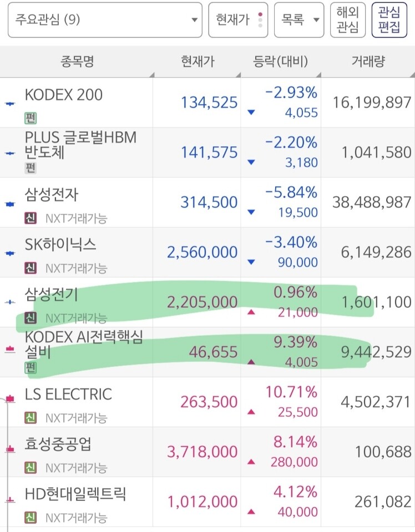This screenshot has height=532, width=415.
Task: Click the blue down arrow in the SK하이닉스 row
Action: (251, 262)
